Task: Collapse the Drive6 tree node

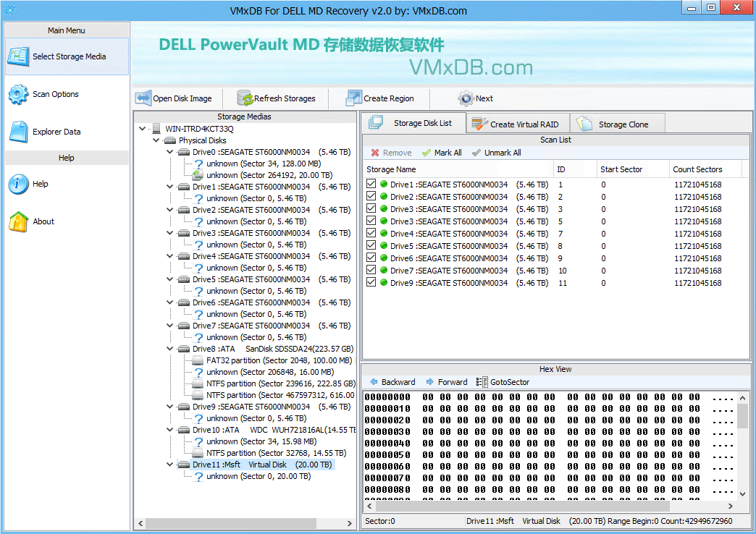Action: click(169, 302)
